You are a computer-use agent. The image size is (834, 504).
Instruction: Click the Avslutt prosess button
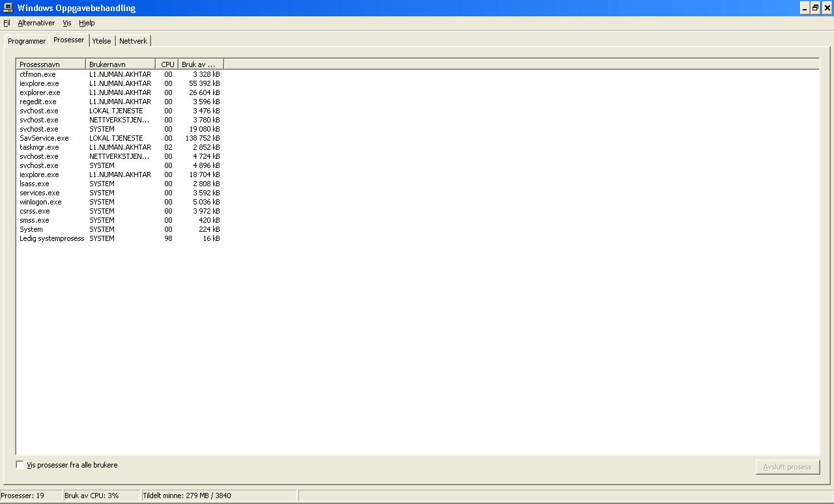[788, 467]
